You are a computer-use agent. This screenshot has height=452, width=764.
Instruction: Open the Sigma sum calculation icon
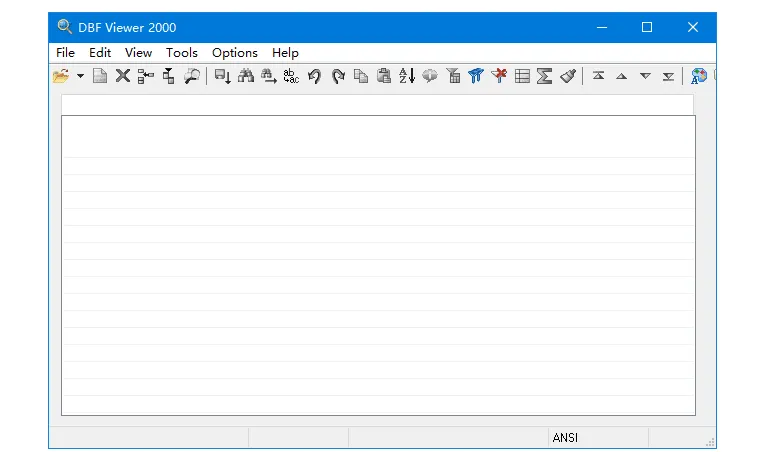pyautogui.click(x=544, y=76)
